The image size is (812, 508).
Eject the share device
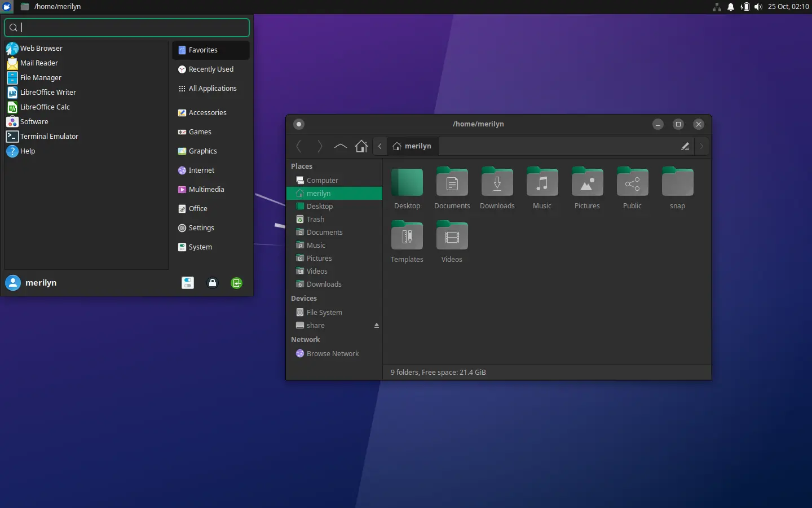pos(377,326)
